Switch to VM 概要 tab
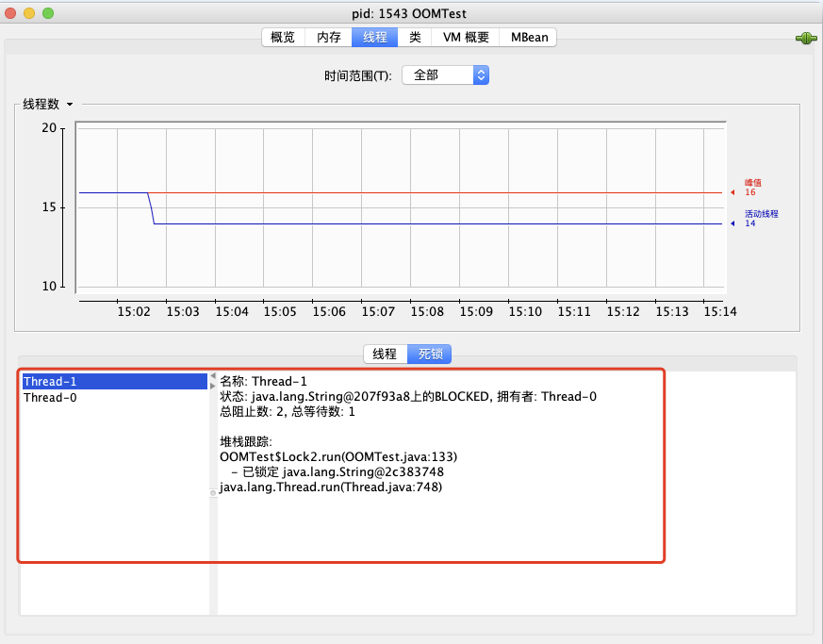Screen dimensions: 823x644 tap(466, 38)
